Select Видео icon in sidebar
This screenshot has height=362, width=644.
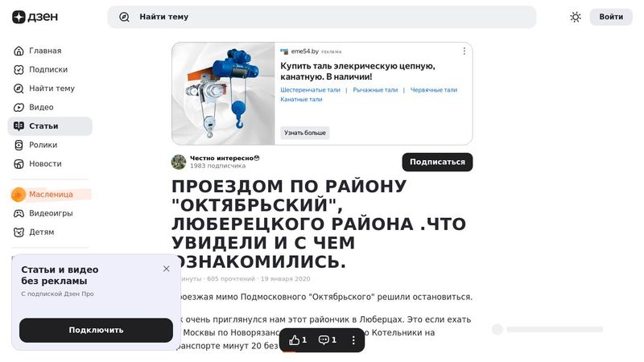coord(19,108)
